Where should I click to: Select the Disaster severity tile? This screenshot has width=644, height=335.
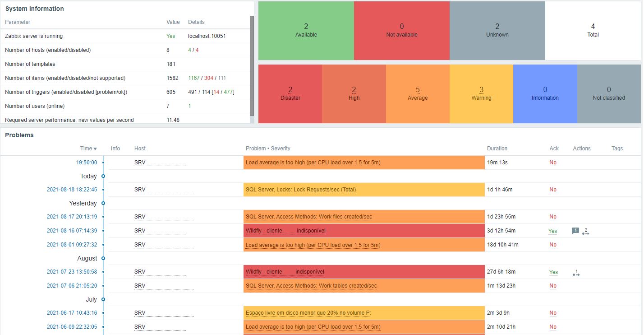(x=290, y=93)
